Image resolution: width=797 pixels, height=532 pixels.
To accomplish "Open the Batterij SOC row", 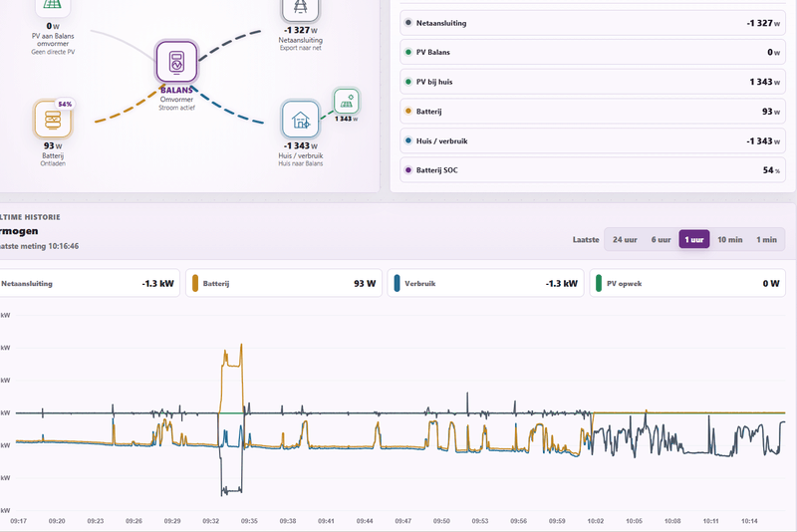I will point(593,170).
